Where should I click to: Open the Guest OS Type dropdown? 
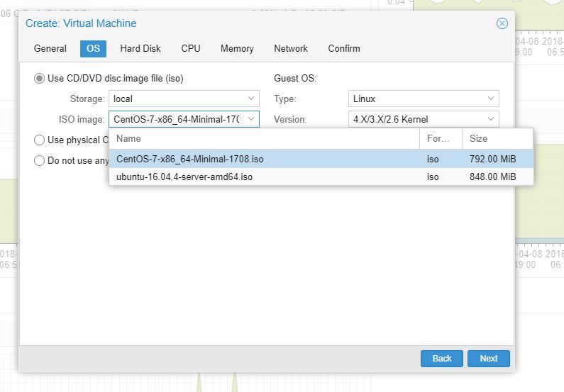click(491, 99)
